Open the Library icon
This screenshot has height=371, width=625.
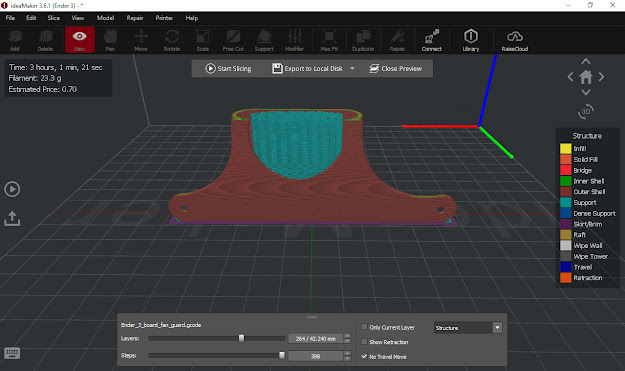471,40
